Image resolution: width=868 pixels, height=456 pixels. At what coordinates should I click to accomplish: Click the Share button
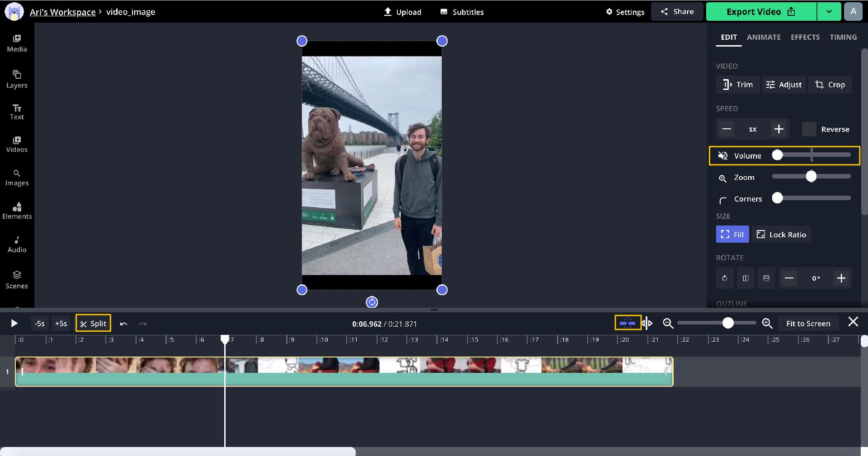tap(677, 12)
